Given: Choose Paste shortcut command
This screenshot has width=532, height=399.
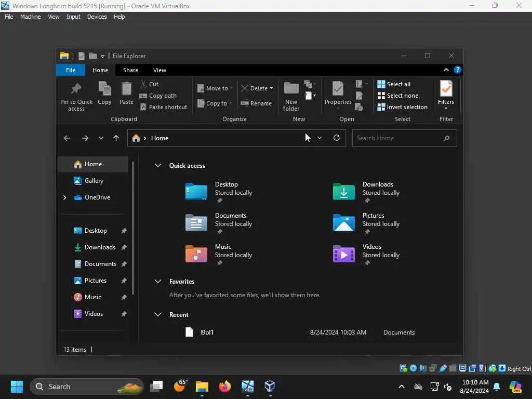Looking at the screenshot, I should (x=164, y=107).
